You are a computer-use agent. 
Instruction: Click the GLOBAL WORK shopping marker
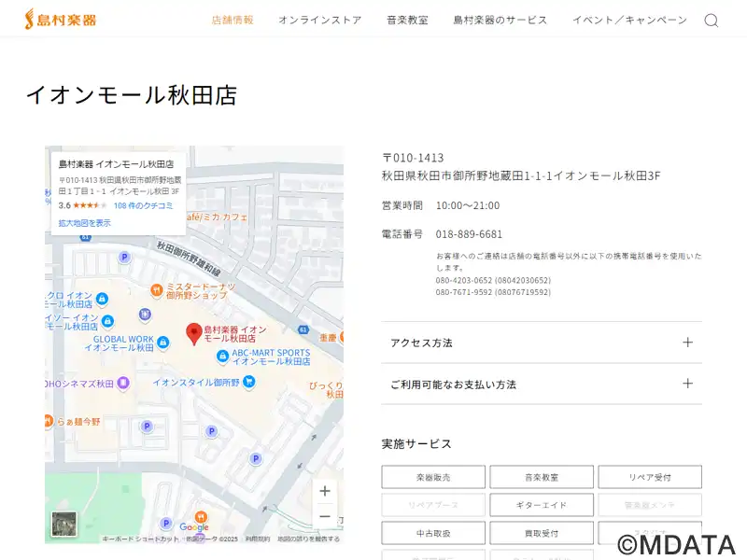[x=162, y=342]
